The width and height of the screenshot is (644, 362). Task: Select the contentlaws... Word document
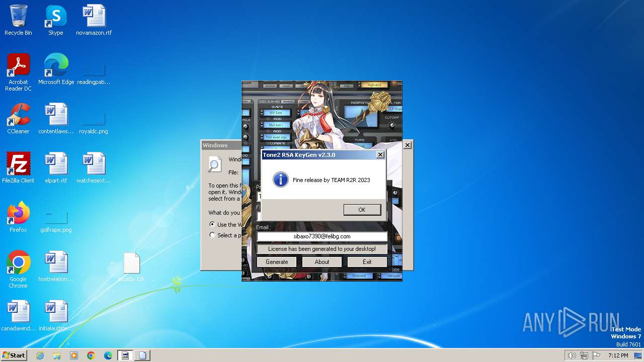(56, 119)
